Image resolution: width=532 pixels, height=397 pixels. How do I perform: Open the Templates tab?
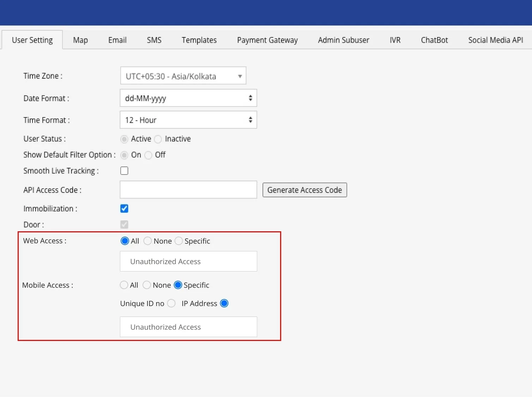(199, 40)
